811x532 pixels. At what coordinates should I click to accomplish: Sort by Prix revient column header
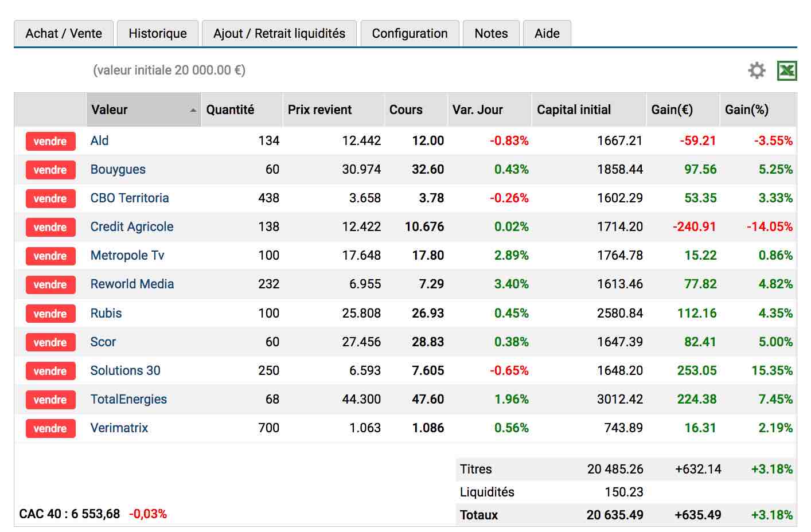[333, 109]
